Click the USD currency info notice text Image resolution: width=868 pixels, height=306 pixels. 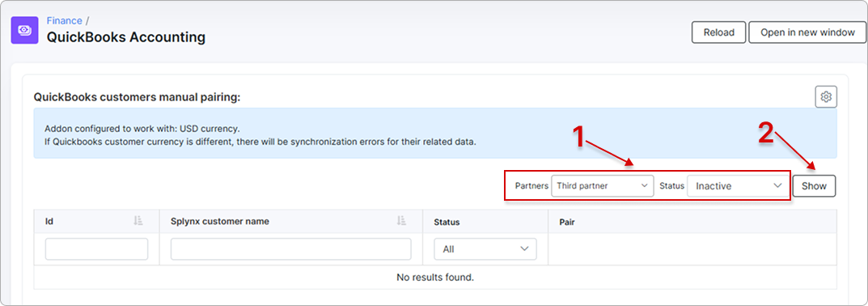point(260,135)
